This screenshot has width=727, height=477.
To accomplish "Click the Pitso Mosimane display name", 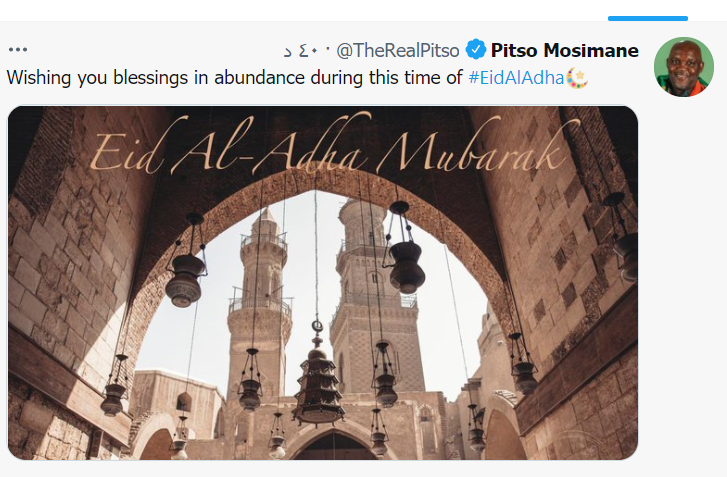I will (x=564, y=50).
